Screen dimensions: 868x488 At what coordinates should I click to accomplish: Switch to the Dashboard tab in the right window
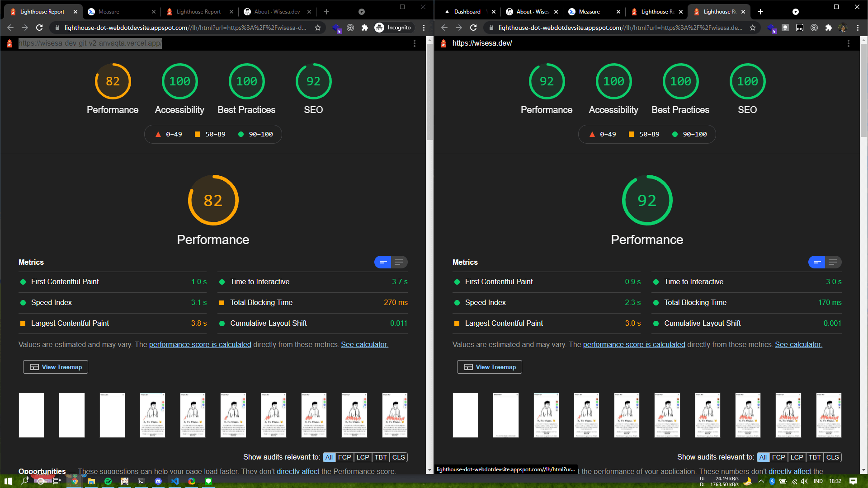pyautogui.click(x=469, y=12)
